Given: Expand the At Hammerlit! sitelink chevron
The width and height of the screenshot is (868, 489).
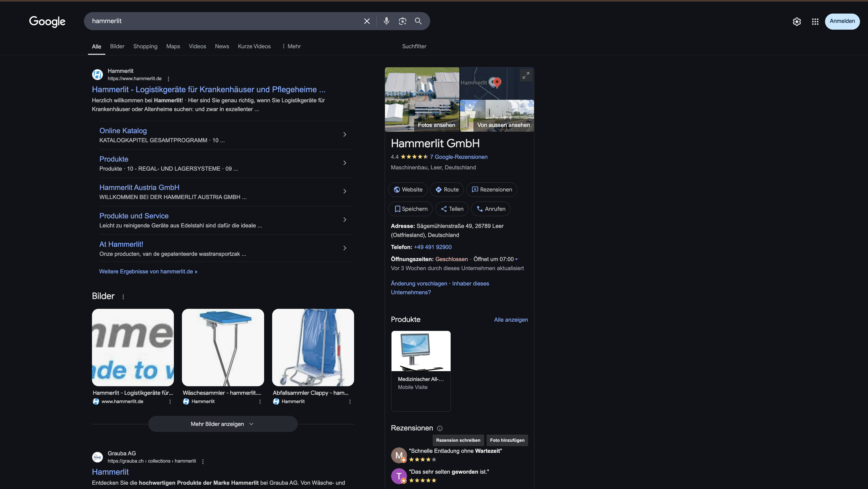Looking at the screenshot, I should point(345,248).
